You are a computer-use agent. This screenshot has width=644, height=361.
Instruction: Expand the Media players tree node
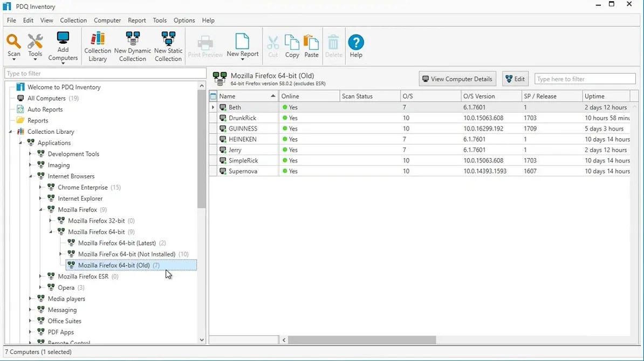(x=30, y=298)
